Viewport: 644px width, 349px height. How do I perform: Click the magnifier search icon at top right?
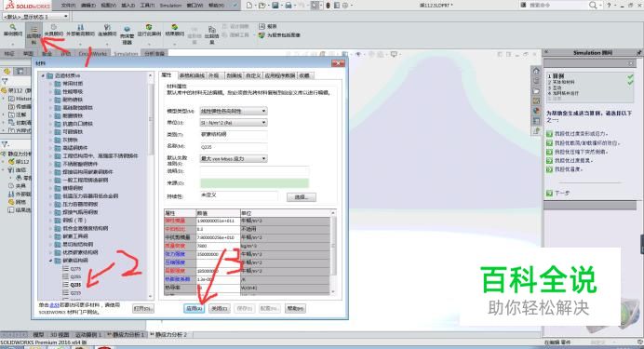pyautogui.click(x=593, y=5)
